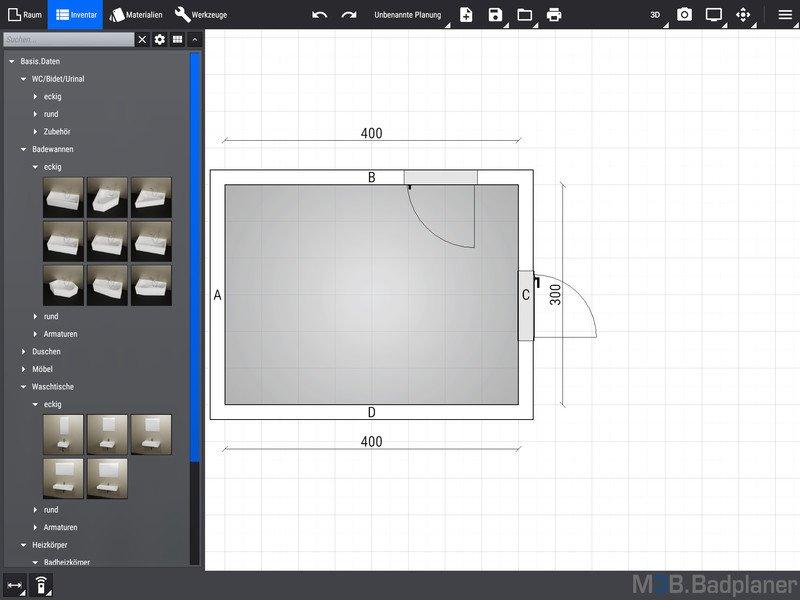Expand rund under WC/Bidet/Urinal
This screenshot has width=800, height=600.
[35, 114]
